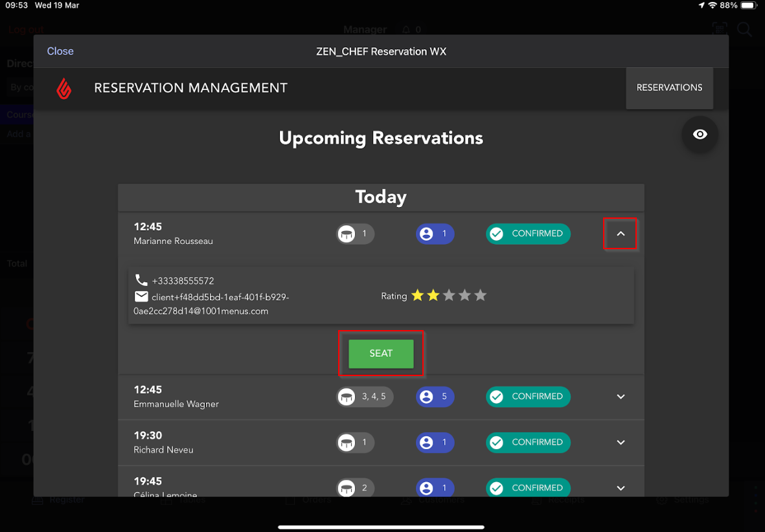Click the client email address text

point(210,304)
